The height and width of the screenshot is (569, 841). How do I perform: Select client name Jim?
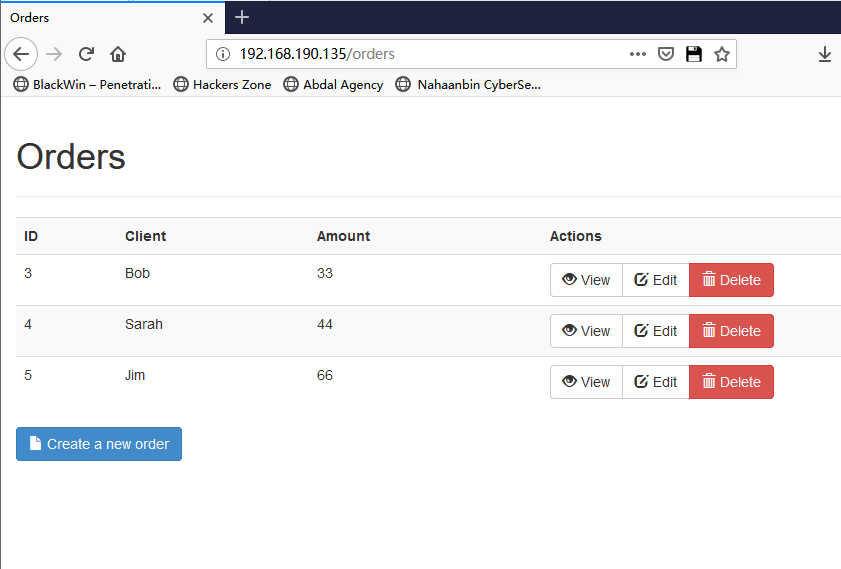[135, 375]
